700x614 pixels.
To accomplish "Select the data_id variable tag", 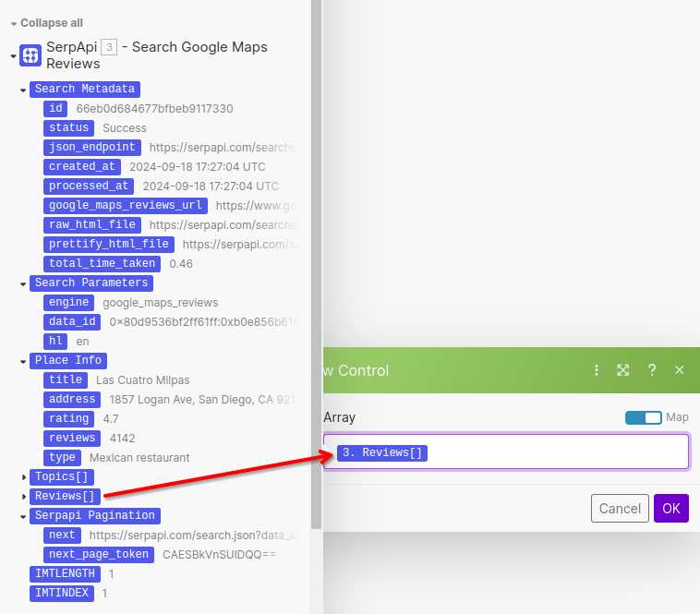I will coord(72,321).
